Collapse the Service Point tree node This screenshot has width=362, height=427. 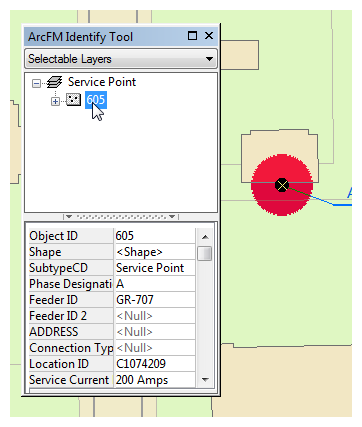36,83
